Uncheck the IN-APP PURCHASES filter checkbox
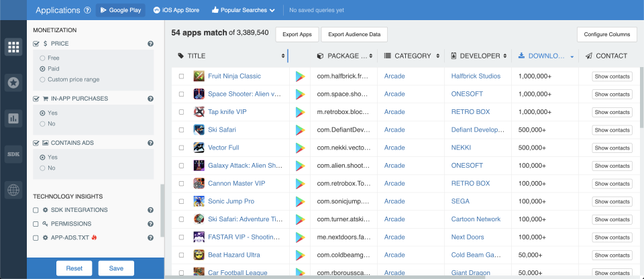The height and width of the screenshot is (279, 644). tap(36, 99)
